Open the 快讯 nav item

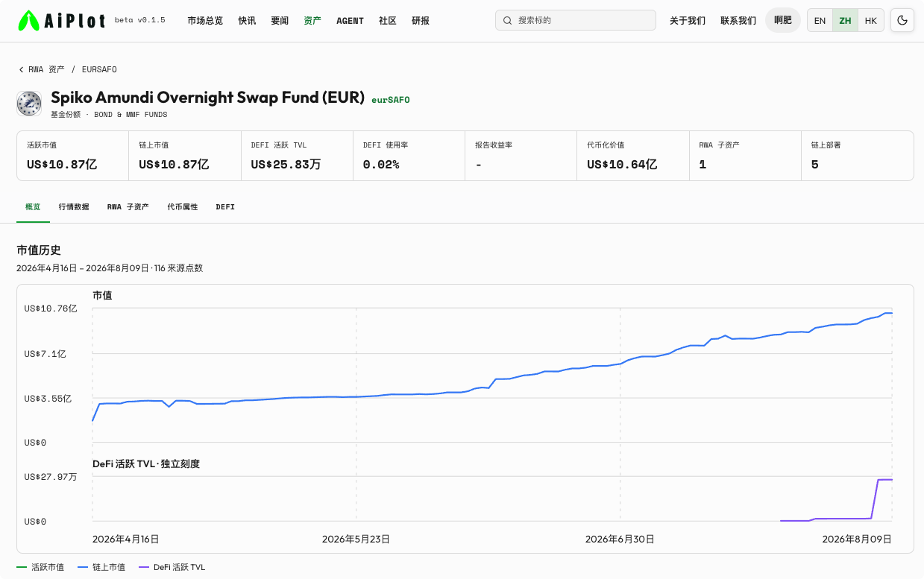(247, 20)
